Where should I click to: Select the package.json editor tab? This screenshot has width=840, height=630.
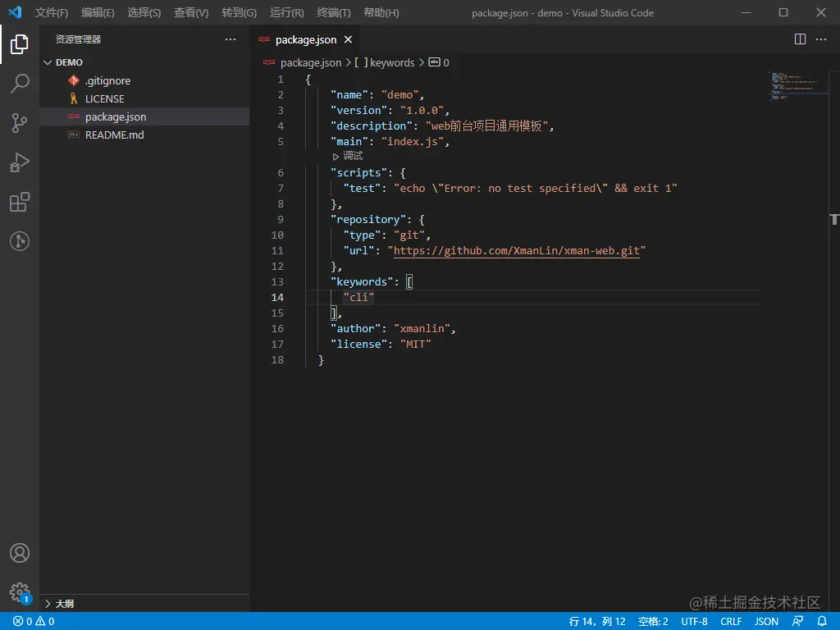tap(305, 39)
